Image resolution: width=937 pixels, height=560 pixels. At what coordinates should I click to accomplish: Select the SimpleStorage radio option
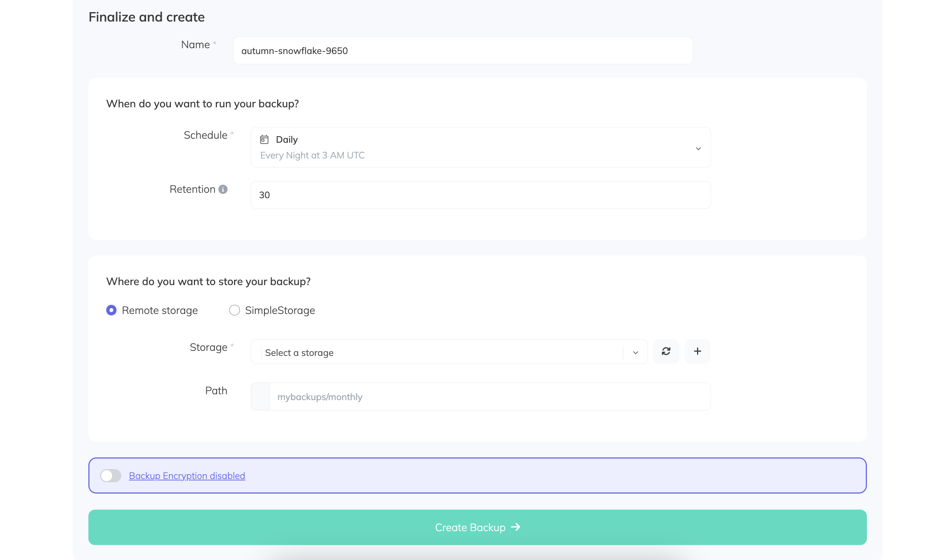pos(234,310)
